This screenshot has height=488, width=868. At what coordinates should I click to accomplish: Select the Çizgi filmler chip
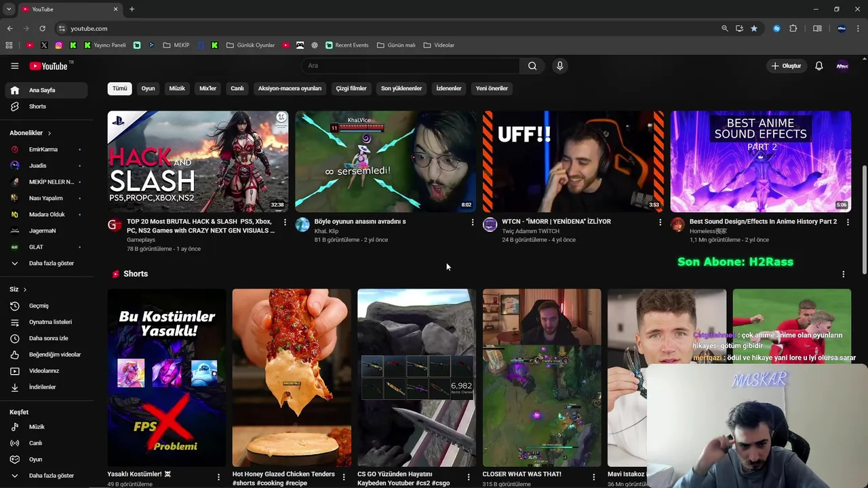coord(351,88)
